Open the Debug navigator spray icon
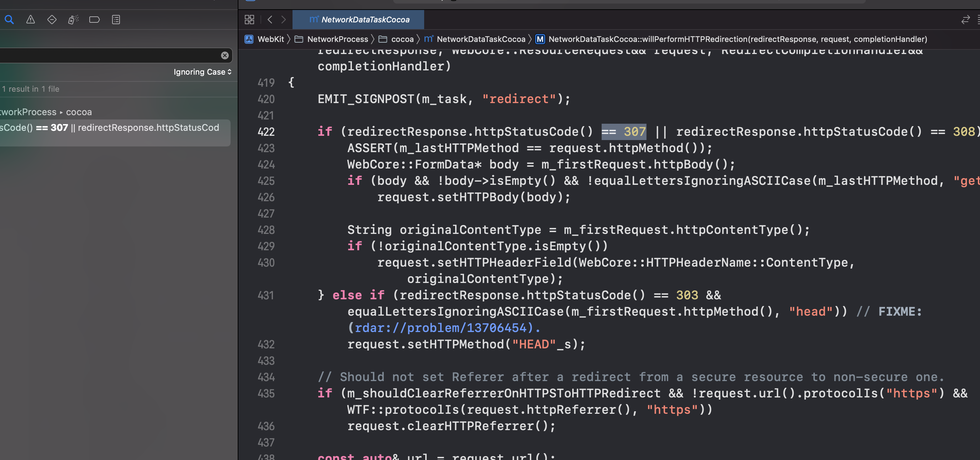Image resolution: width=980 pixels, height=460 pixels. point(73,20)
